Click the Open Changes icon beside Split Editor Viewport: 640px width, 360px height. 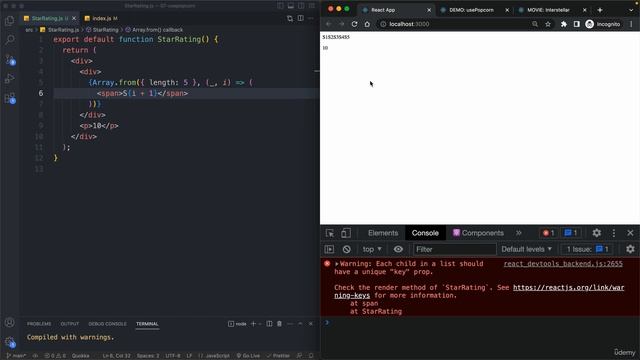click(x=290, y=18)
